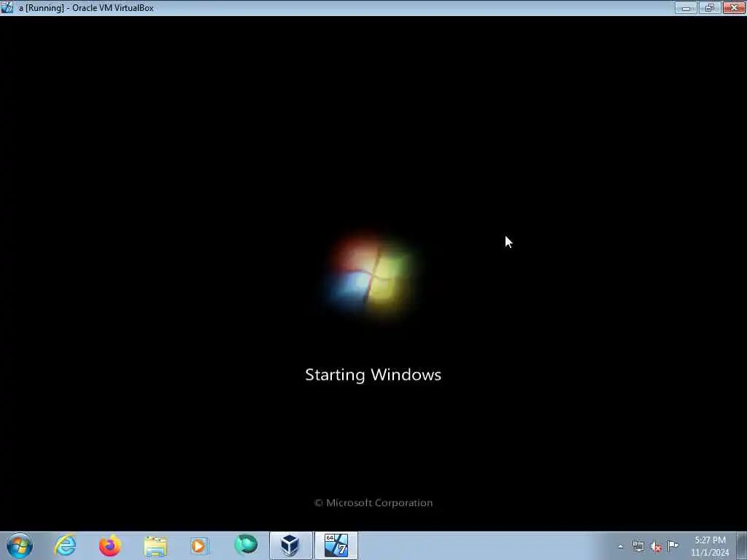Click the 'a [Running] - Oracle VM VirtualBox' title
The width and height of the screenshot is (747, 560).
[86, 7]
